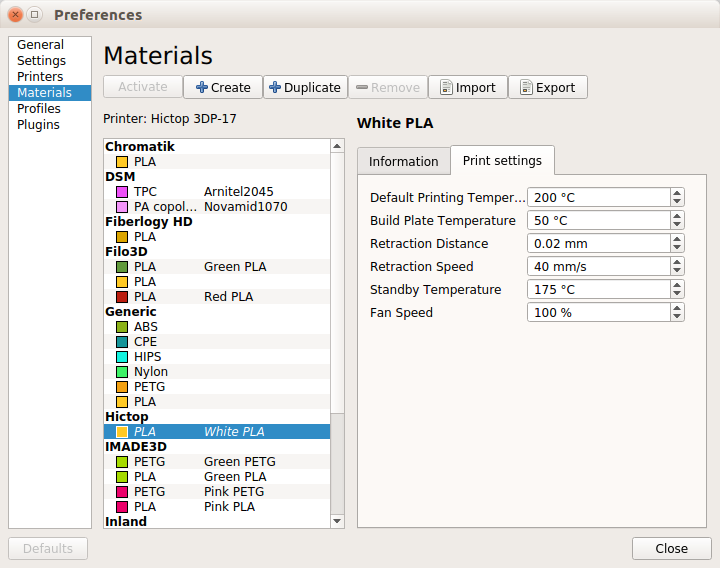Decrease Build Plate Temperature with down arrow

coord(677,225)
